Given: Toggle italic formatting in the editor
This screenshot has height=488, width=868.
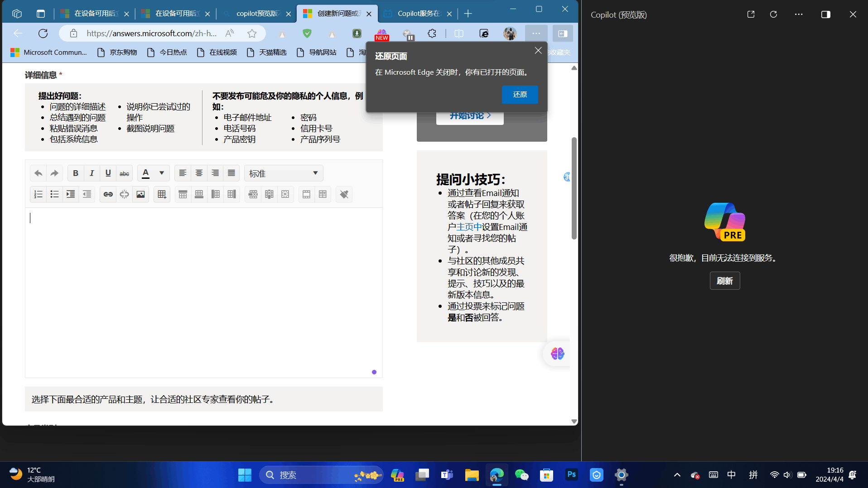Looking at the screenshot, I should tap(92, 173).
